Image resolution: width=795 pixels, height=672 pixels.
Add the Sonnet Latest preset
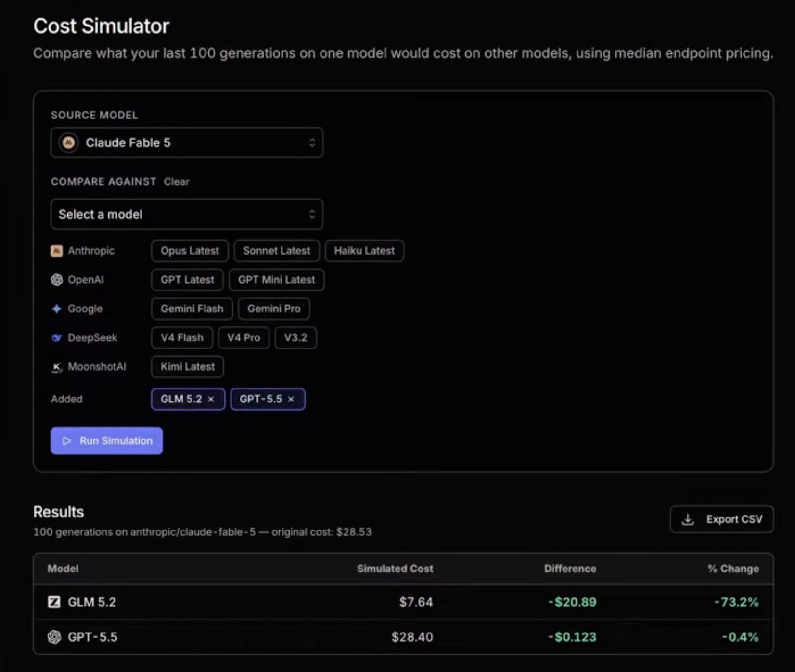point(276,251)
